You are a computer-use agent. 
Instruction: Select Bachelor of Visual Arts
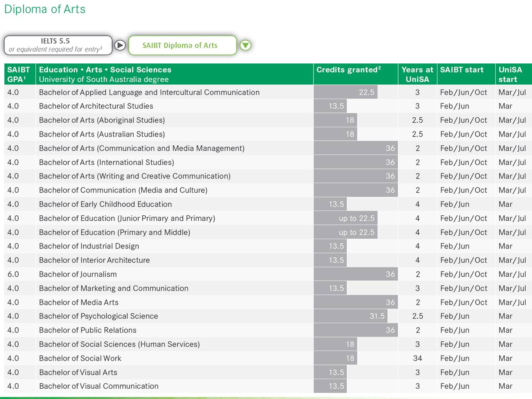pyautogui.click(x=78, y=372)
